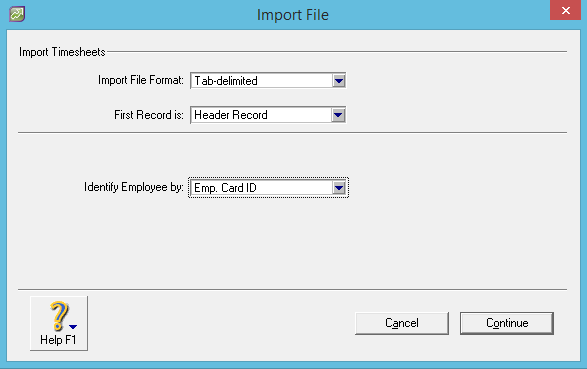Click the yellow question mark Help icon
The width and height of the screenshot is (587, 369).
tap(59, 316)
